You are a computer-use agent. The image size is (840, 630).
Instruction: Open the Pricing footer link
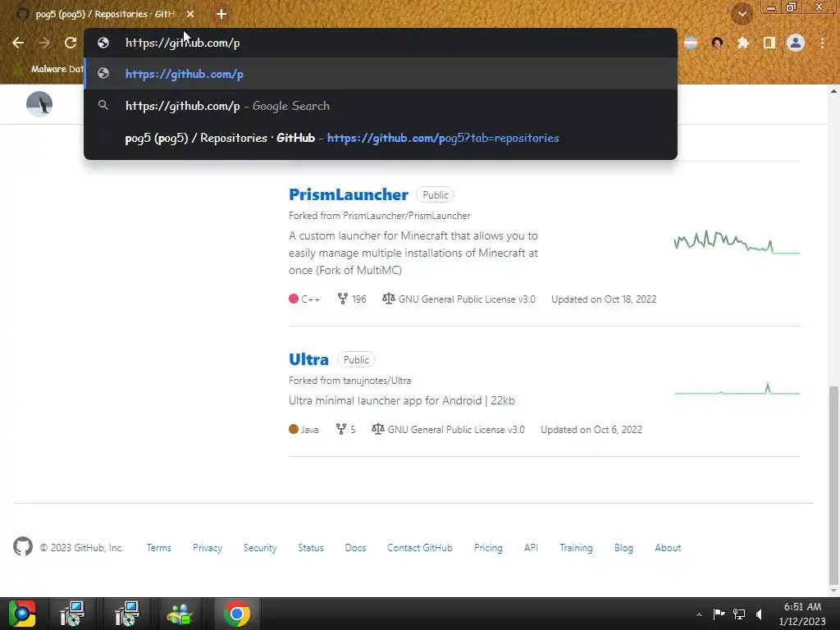[x=488, y=548]
